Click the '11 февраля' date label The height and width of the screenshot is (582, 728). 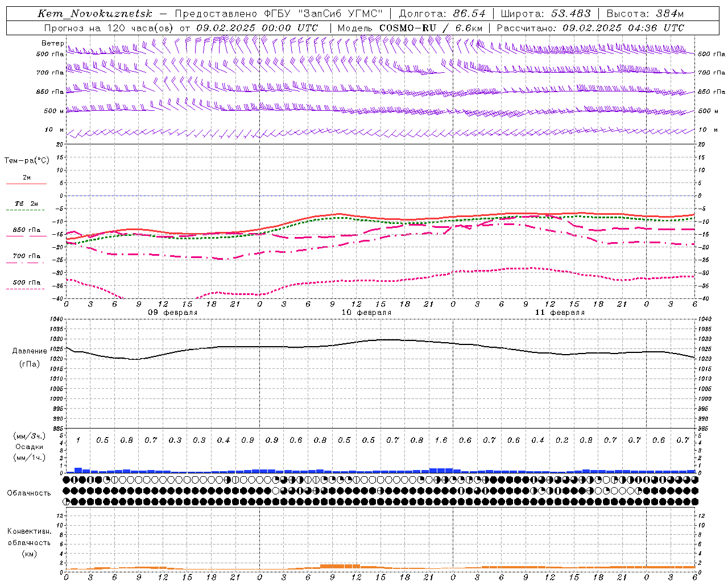[560, 313]
